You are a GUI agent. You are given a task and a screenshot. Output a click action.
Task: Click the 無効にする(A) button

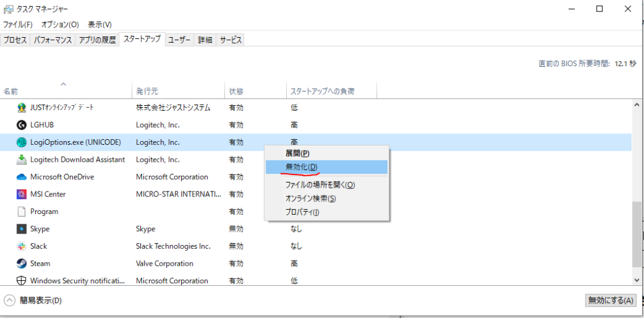tap(611, 300)
